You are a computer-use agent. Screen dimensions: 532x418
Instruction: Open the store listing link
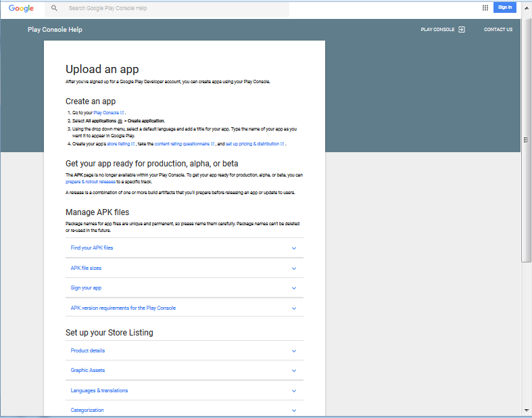point(120,144)
